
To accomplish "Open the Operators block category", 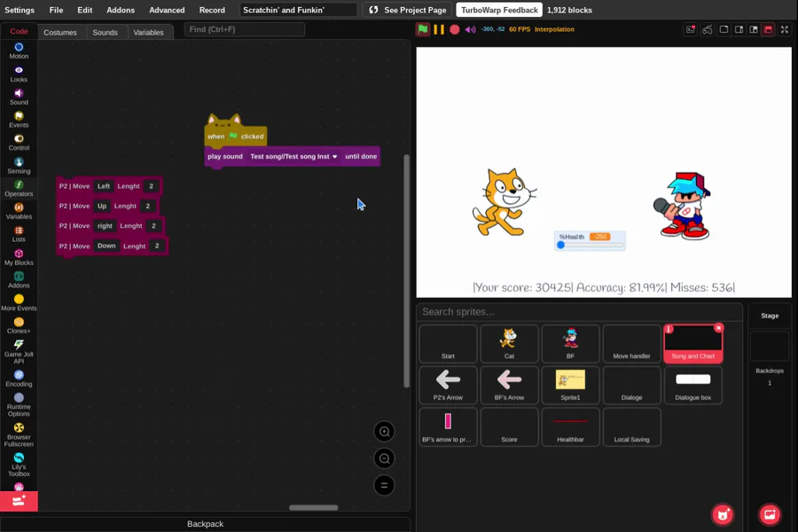I will coord(19,188).
